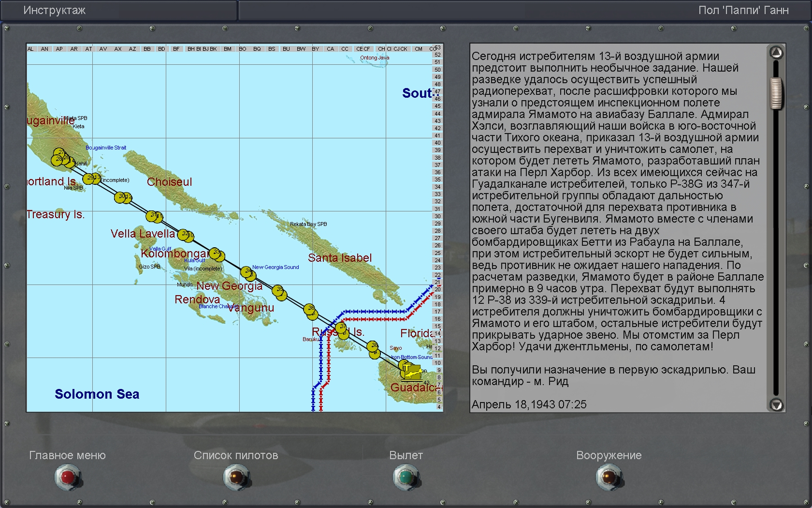This screenshot has height=508, width=812.
Task: Click the briefing scrollbar slider handle
Action: click(x=776, y=93)
